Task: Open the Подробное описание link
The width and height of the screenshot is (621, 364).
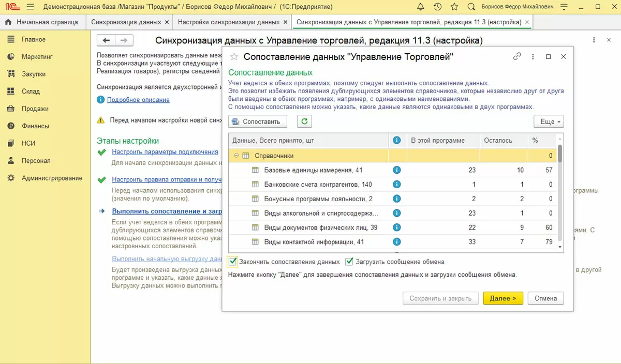Action: (x=138, y=100)
